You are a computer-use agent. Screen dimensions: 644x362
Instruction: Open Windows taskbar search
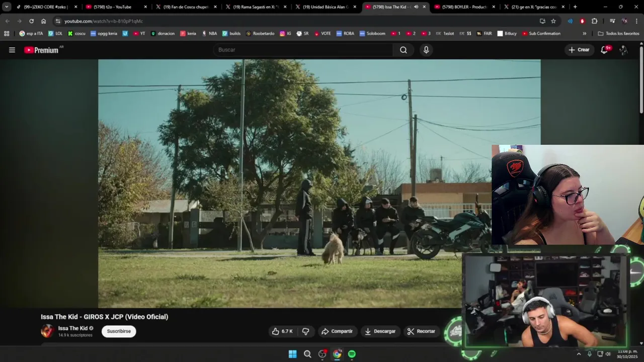pos(307,354)
